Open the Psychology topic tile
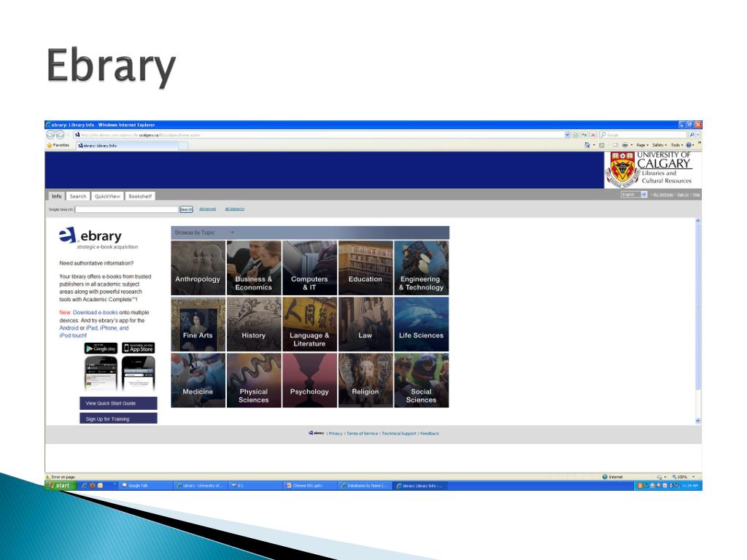This screenshot has height=560, width=747. (309, 380)
